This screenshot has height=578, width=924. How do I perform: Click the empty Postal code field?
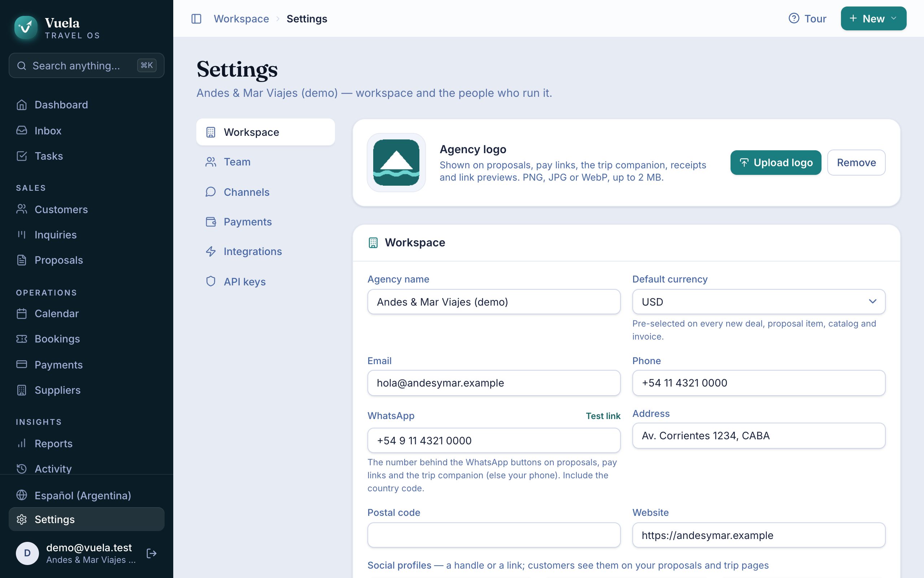point(494,535)
